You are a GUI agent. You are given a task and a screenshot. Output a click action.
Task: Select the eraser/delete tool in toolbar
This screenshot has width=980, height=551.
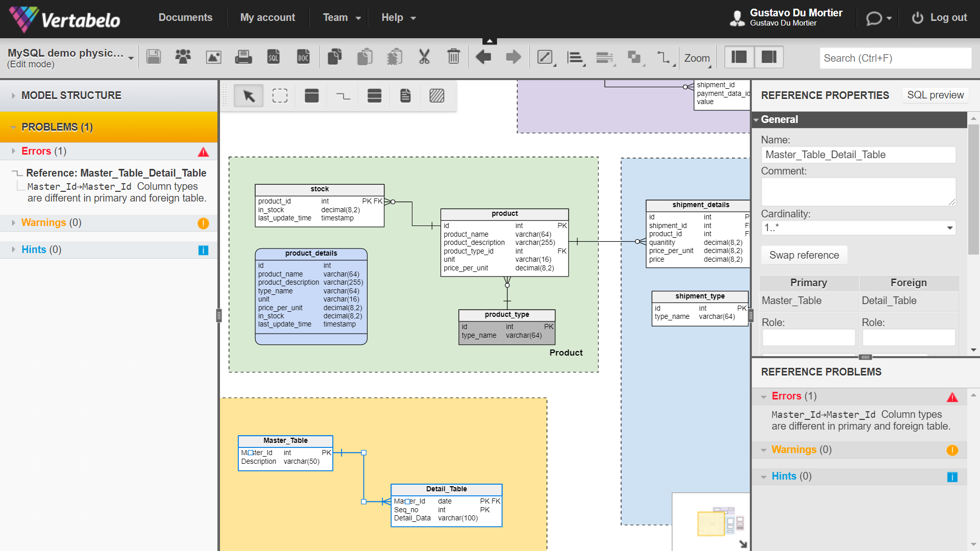click(454, 58)
